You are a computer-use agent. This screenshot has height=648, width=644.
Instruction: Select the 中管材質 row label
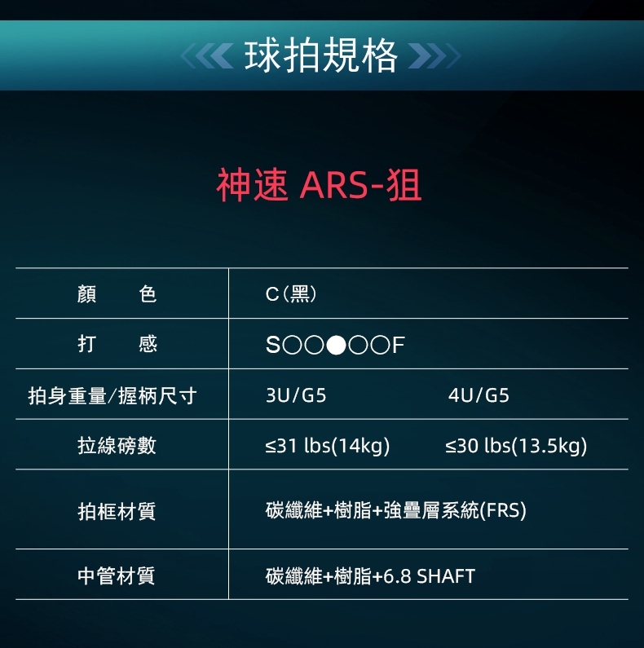point(116,576)
